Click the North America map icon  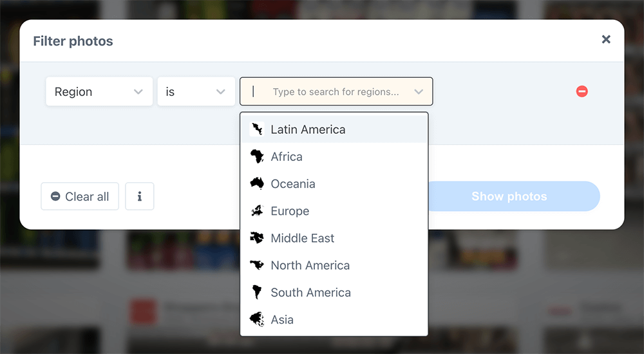[257, 265]
